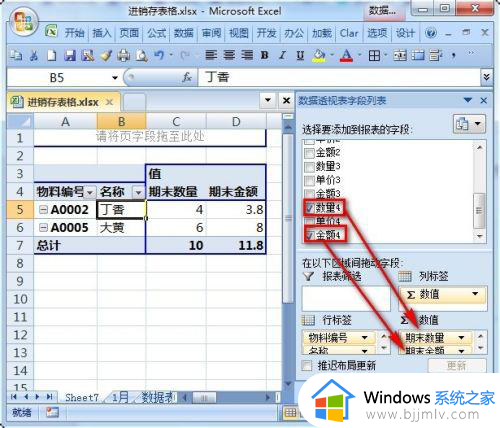Check the 数量3 field checkbox

(310, 167)
